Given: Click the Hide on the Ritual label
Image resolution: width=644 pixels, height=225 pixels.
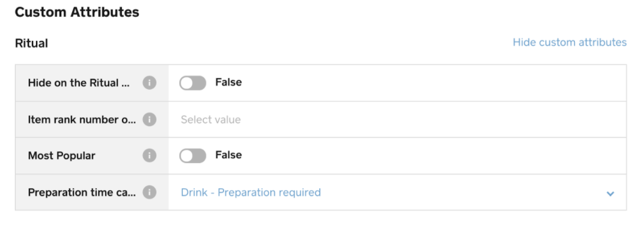Looking at the screenshot, I should click(79, 83).
